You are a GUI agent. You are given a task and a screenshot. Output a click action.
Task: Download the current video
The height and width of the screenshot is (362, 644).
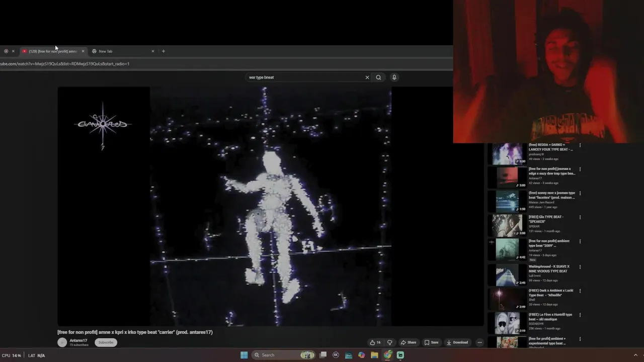457,342
